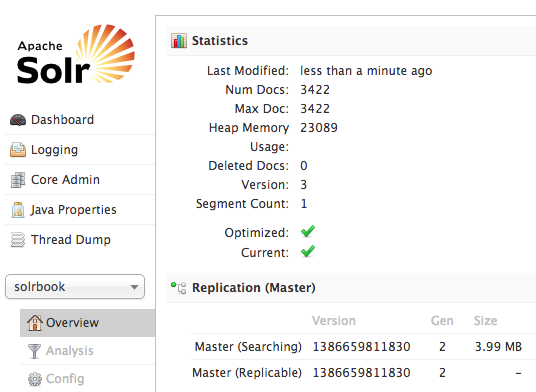
Task: Open the Config page
Action: tap(65, 379)
